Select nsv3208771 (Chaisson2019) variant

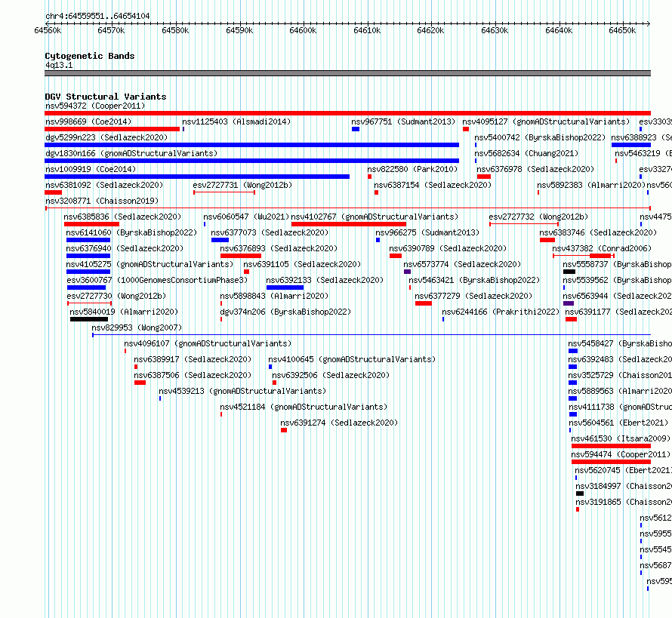point(102,201)
